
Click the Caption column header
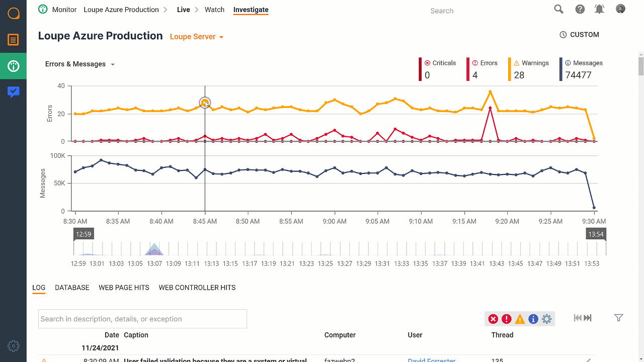point(136,335)
